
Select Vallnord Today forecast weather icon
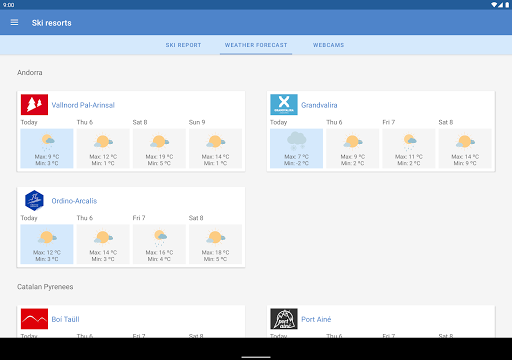(47, 142)
